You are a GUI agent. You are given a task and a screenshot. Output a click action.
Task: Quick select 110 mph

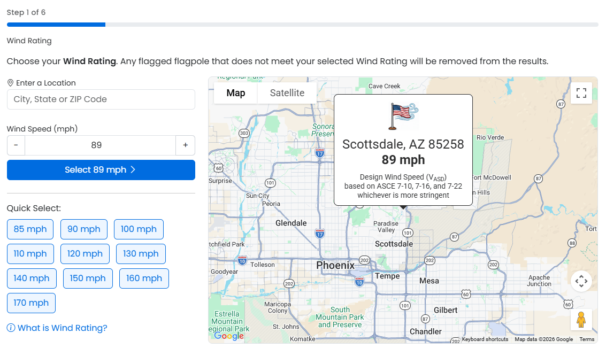(30, 254)
